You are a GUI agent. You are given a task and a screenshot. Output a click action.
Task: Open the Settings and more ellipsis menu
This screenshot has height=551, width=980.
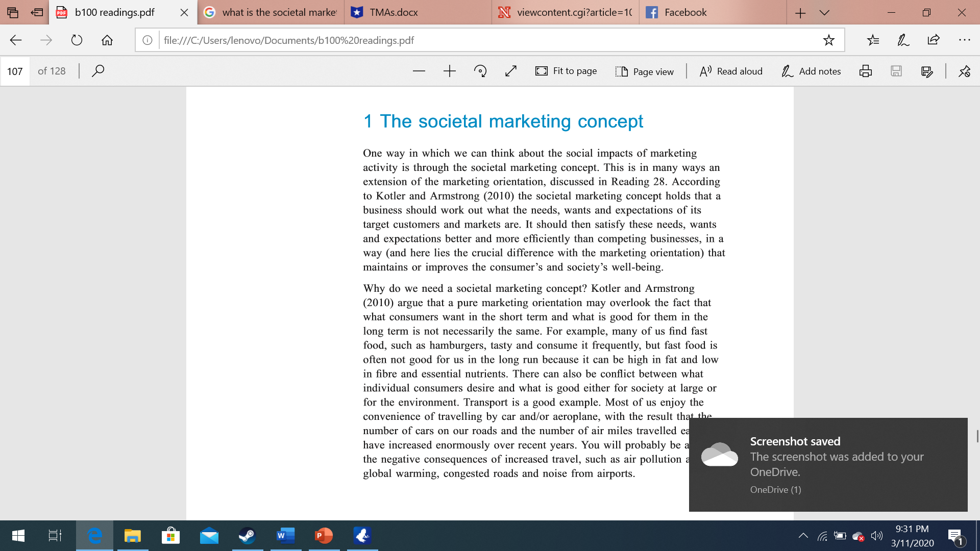pyautogui.click(x=964, y=40)
